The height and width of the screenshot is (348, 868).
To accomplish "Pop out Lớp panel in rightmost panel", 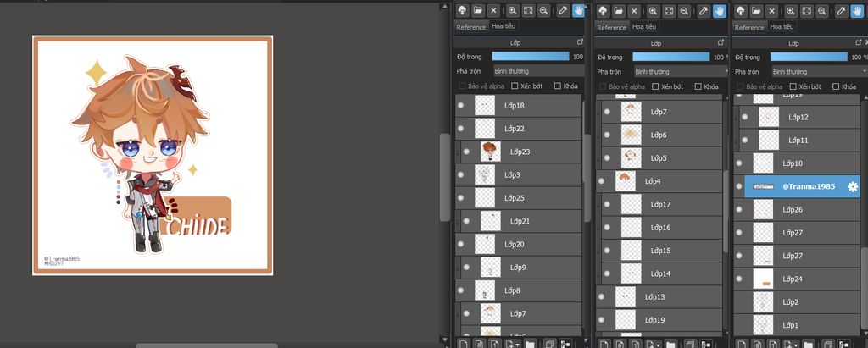I will (x=859, y=42).
